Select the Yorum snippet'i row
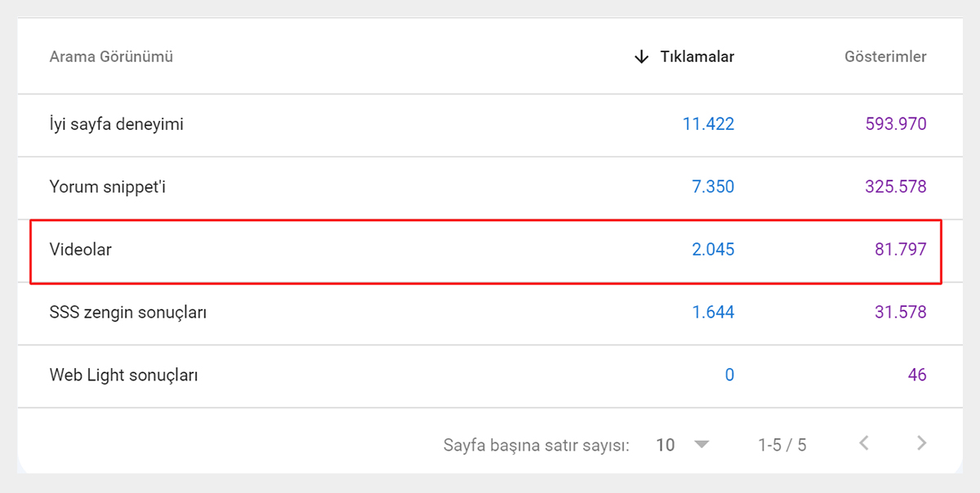Screen dimensions: 980x493 [x=107, y=187]
